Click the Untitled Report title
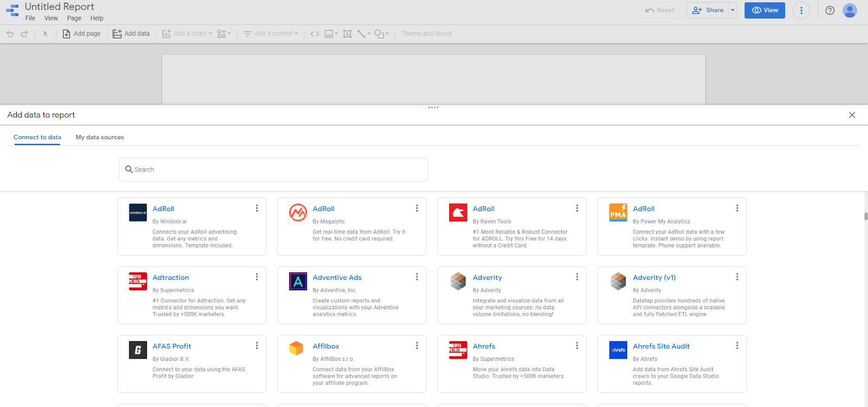The height and width of the screenshot is (407, 868). click(60, 7)
